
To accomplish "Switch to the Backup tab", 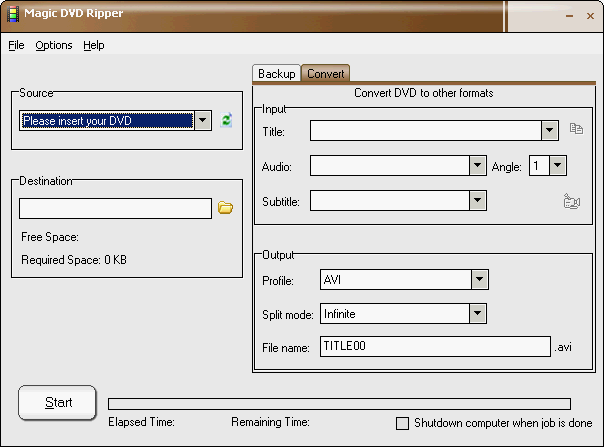I will (277, 73).
